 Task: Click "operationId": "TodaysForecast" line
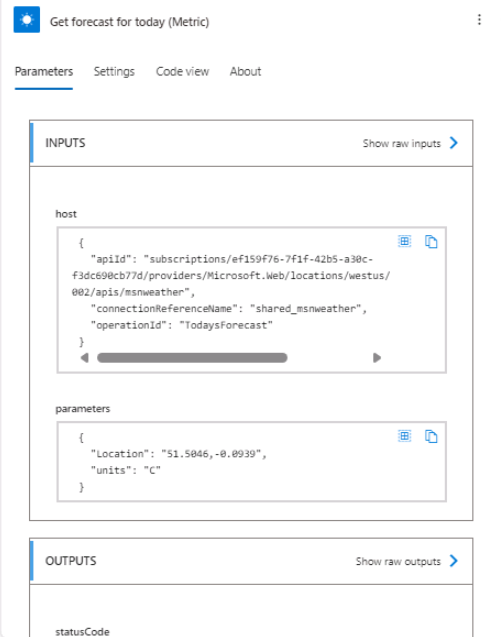click(x=182, y=325)
